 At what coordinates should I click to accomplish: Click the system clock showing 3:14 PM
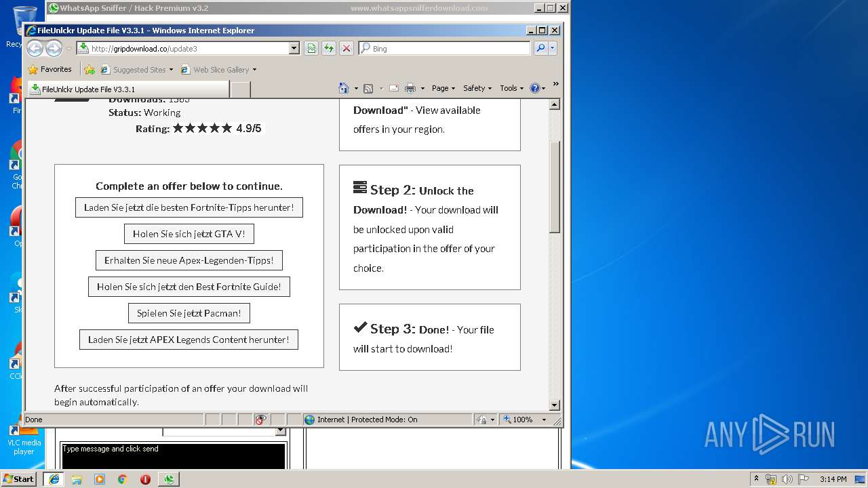(x=833, y=479)
